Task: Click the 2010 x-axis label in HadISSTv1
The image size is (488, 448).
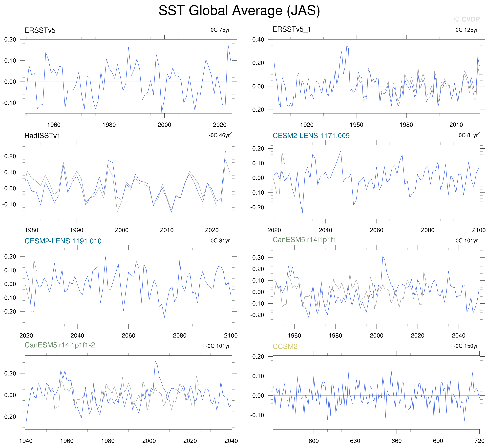Action: (167, 230)
